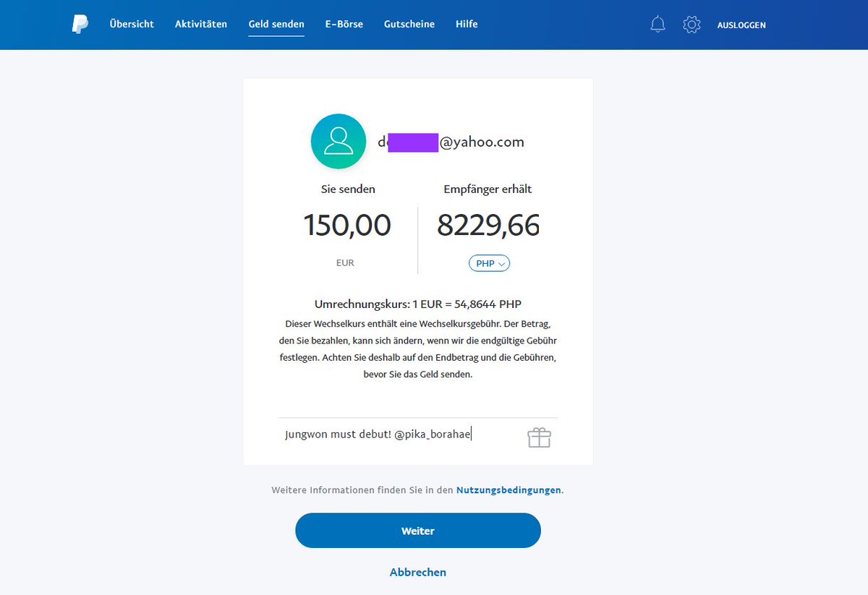The image size is (868, 595).
Task: Open the Nutzungsbedingungen link
Action: tap(509, 489)
